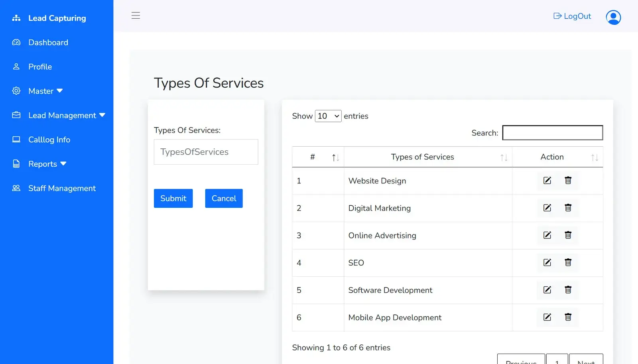Click the hamburger menu icon

click(x=136, y=16)
